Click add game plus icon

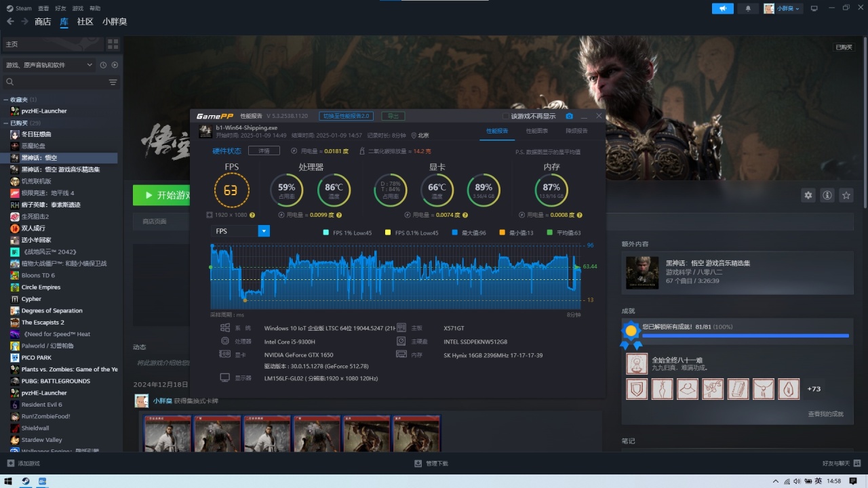point(9,464)
